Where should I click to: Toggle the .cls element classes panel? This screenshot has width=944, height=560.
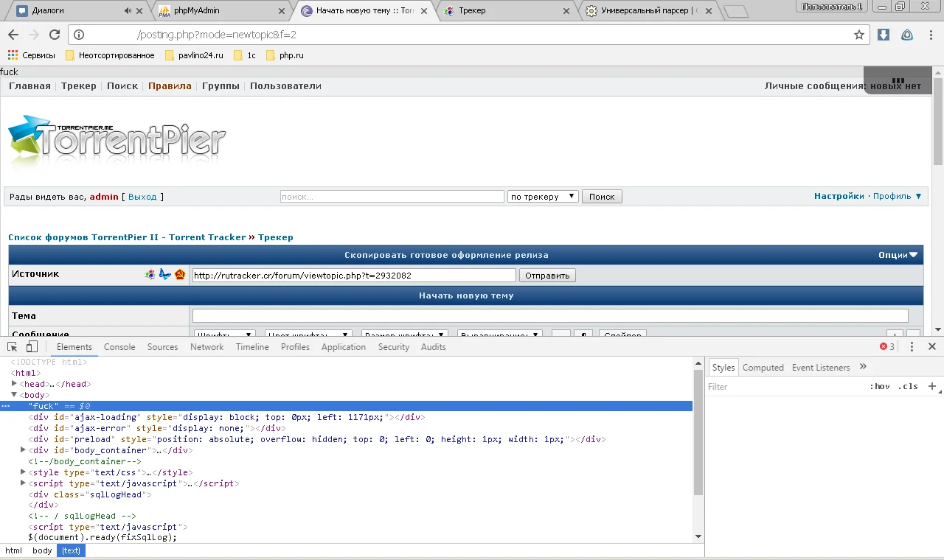pos(908,386)
